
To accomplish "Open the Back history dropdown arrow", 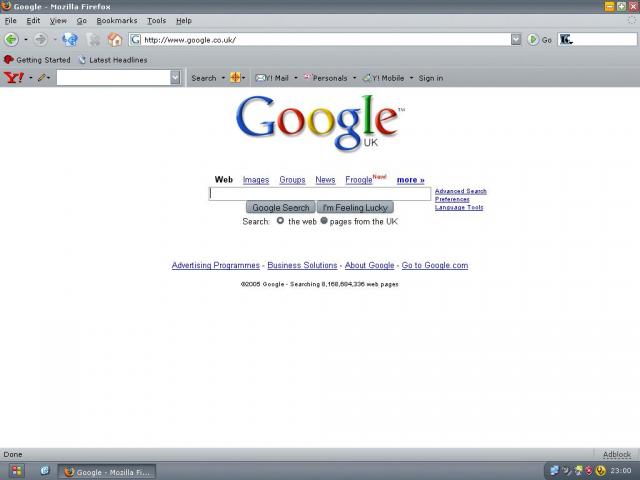I will [x=26, y=40].
